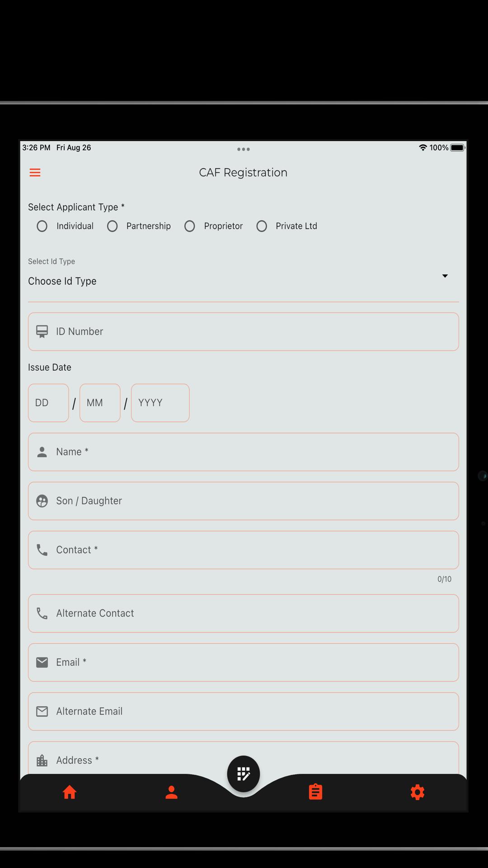This screenshot has height=868, width=488.
Task: Click the Email input field
Action: (243, 662)
